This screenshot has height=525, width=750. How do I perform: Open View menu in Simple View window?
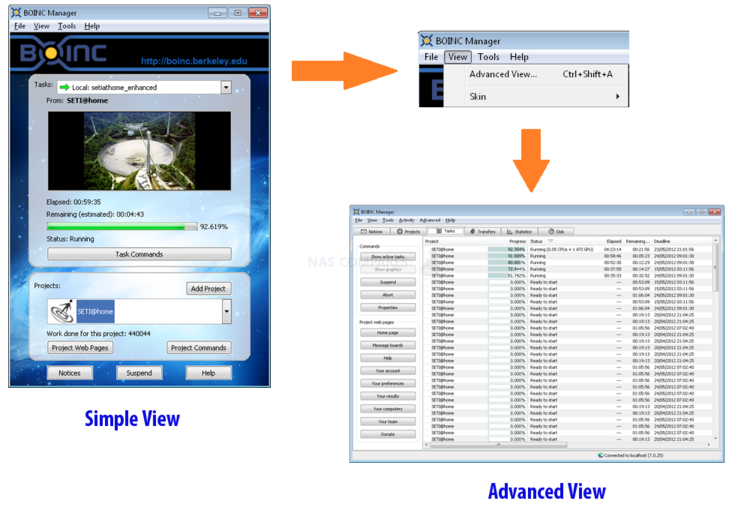click(x=41, y=26)
